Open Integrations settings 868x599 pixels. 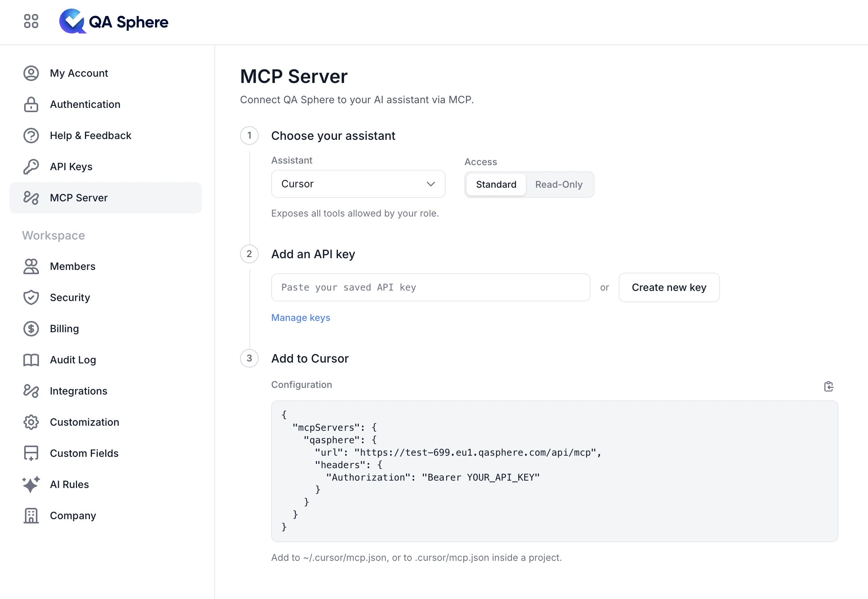(106, 391)
